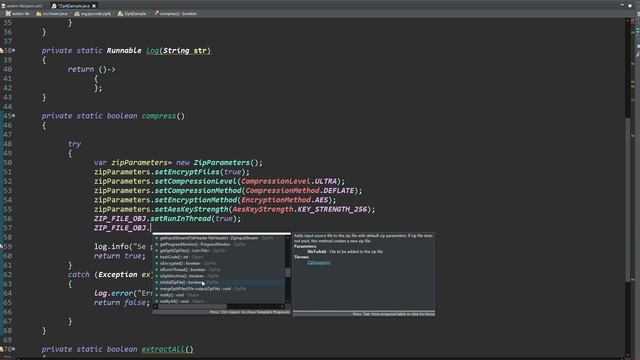Click the warning marker on line 38
Screen dimensions: 640x360
pyautogui.click(x=2, y=51)
